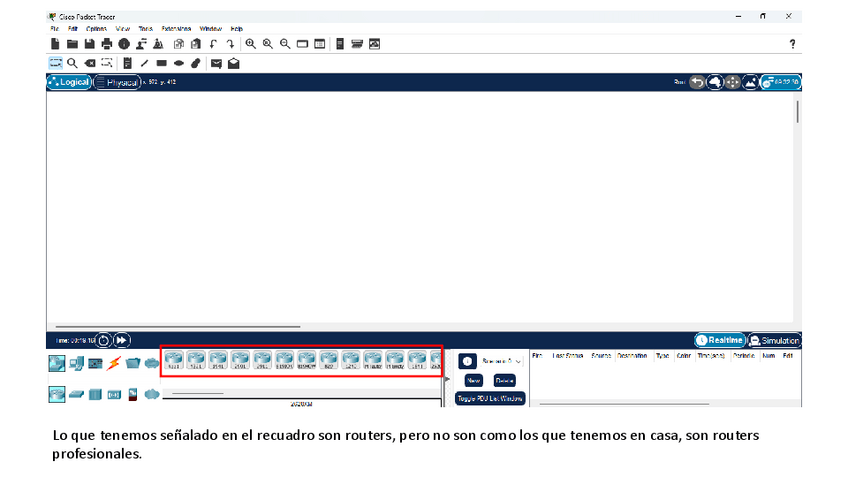848x477 pixels.
Task: Click the Print toolbar icon
Action: coord(106,44)
